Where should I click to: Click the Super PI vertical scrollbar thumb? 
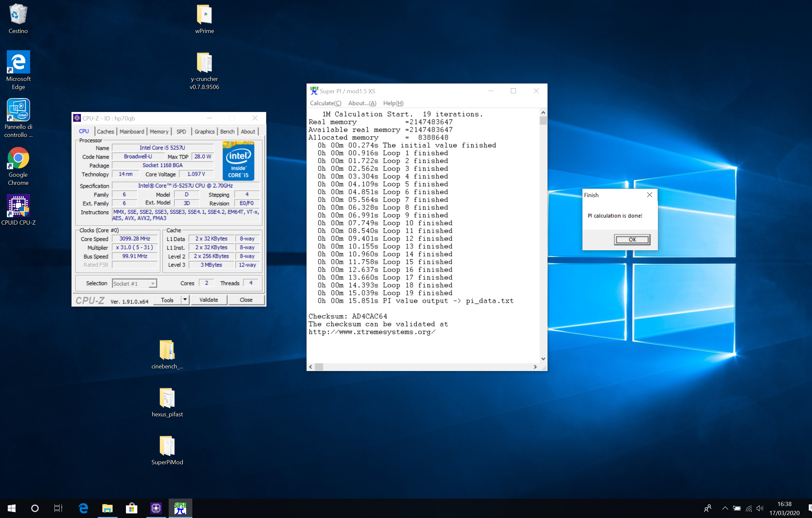click(x=543, y=121)
